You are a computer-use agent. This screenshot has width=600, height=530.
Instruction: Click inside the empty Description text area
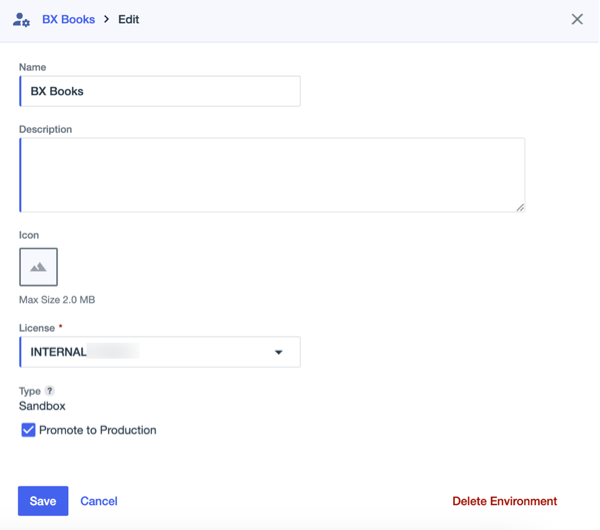[x=270, y=175]
